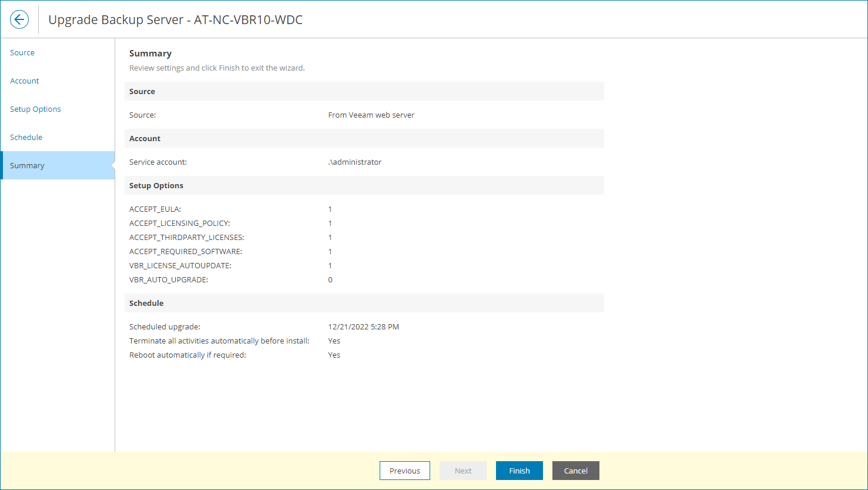
Task: Select the Schedule wizard step
Action: point(26,137)
